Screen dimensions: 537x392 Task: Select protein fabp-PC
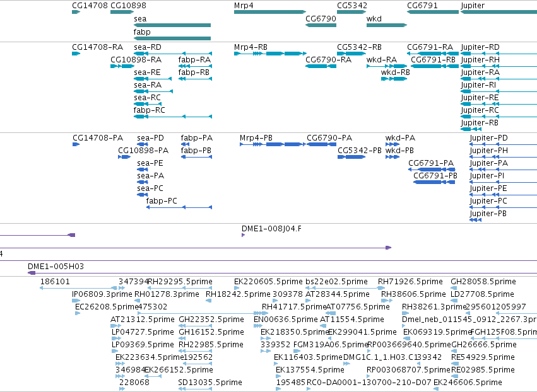(179, 207)
